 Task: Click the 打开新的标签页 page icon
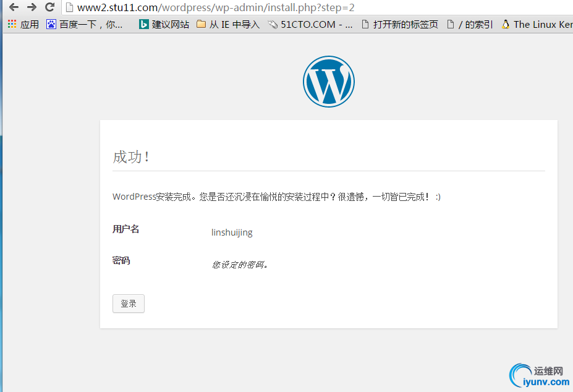coord(365,24)
